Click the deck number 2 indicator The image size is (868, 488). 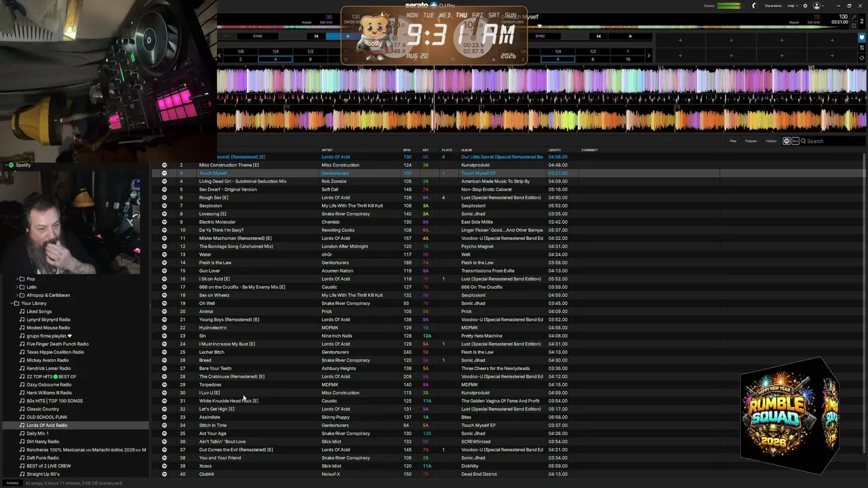coord(862,21)
